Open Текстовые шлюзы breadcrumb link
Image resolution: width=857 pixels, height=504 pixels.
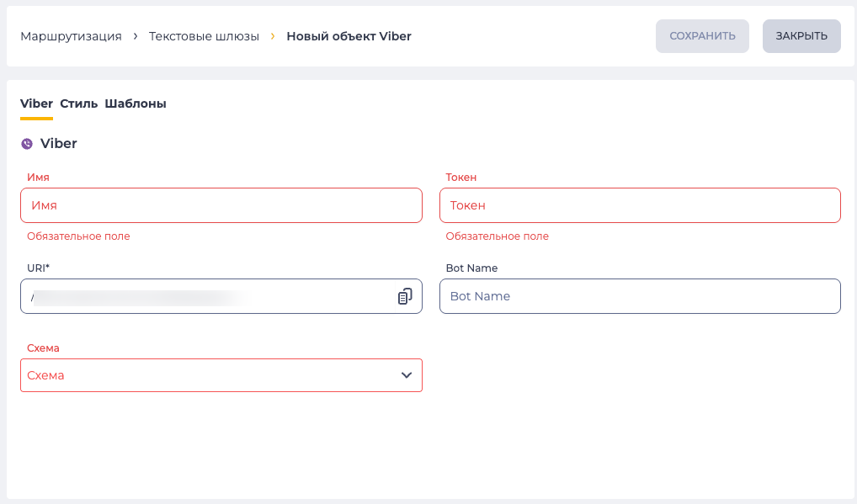204,36
